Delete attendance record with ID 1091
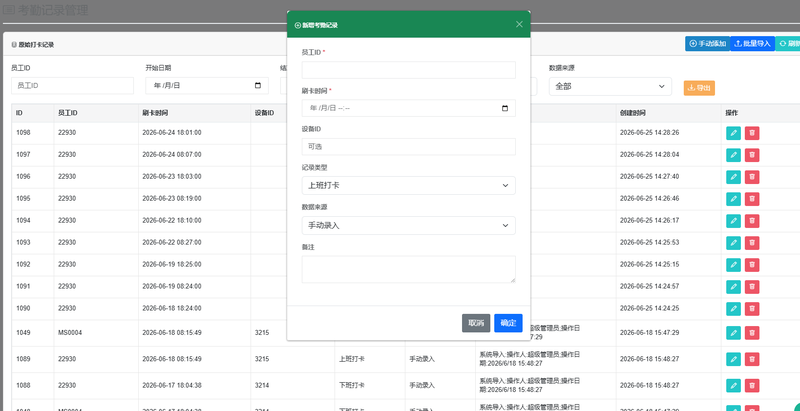Screen dimensions: 800x411 pos(752,287)
